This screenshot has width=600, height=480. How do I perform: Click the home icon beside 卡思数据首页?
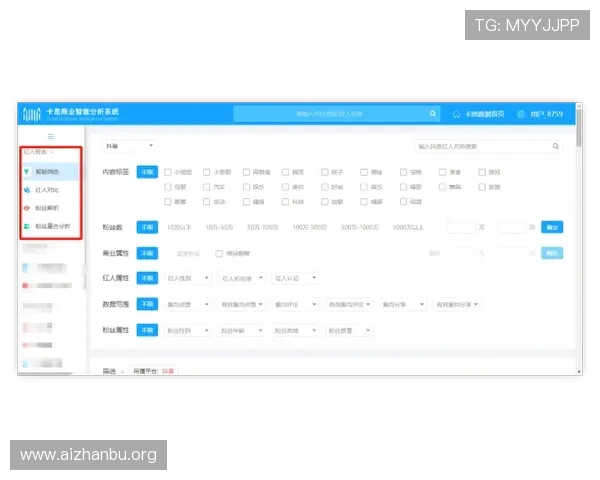pos(456,114)
